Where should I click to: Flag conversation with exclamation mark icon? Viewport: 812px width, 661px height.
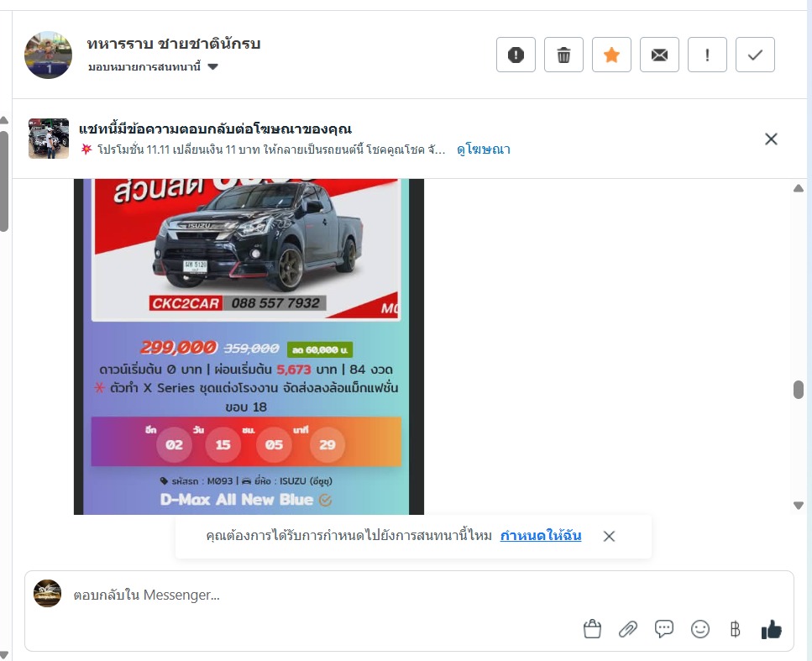707,55
